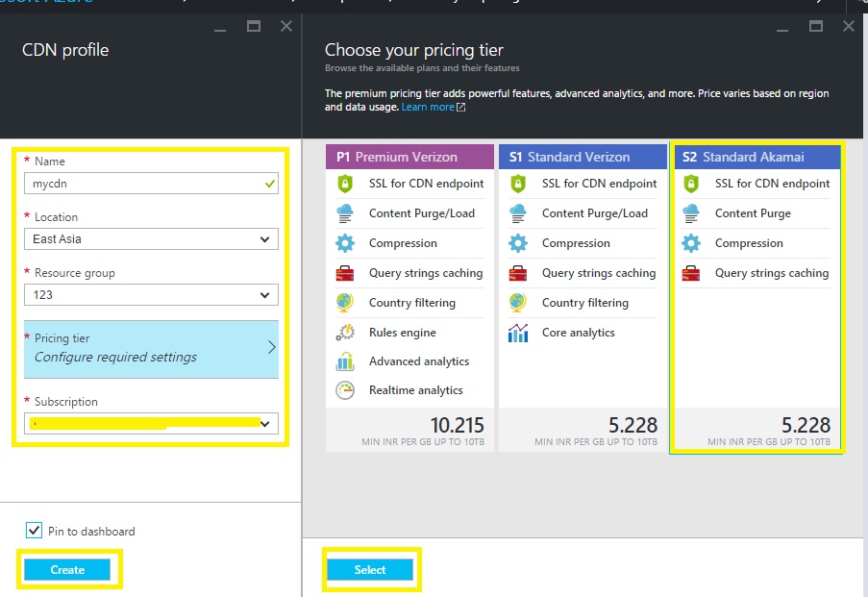Click Core analytics icon in S1 tier
This screenshot has height=597, width=868.
click(x=518, y=333)
